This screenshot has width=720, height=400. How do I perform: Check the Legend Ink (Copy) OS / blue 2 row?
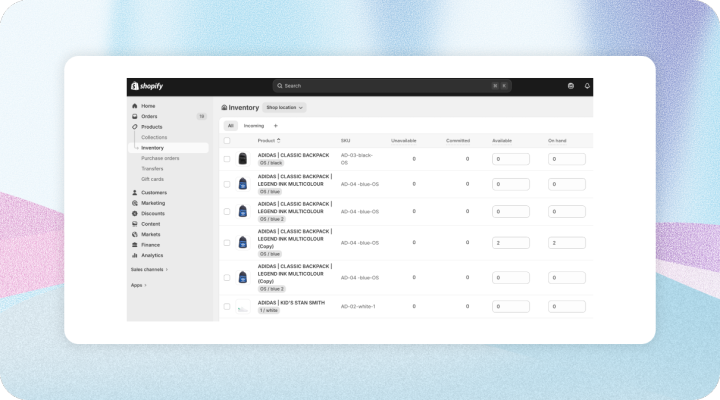pos(227,277)
